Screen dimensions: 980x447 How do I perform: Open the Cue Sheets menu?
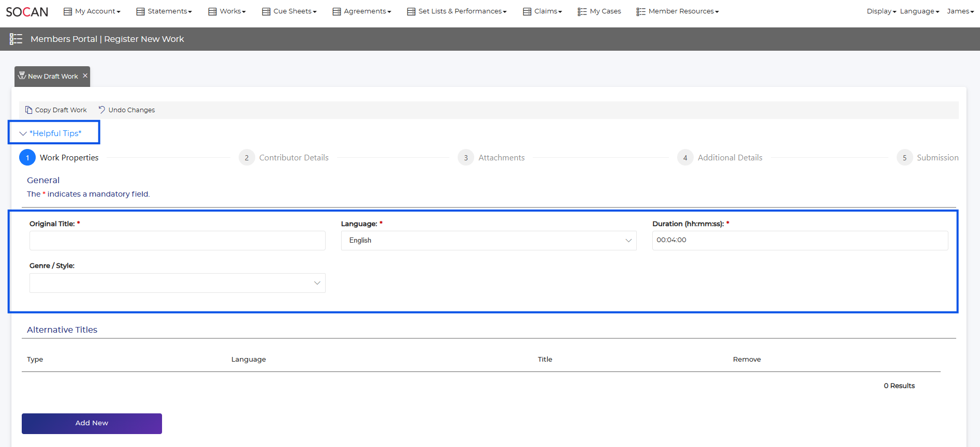coord(289,11)
